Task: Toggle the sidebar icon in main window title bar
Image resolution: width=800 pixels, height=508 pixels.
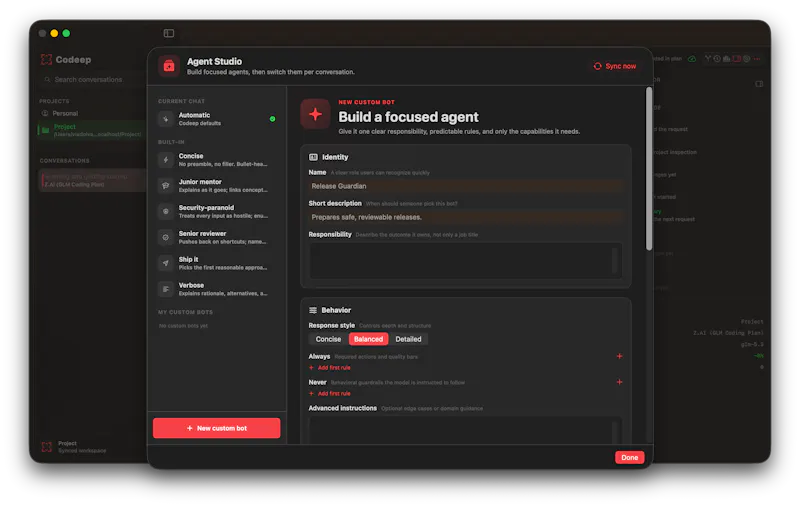Action: point(169,33)
